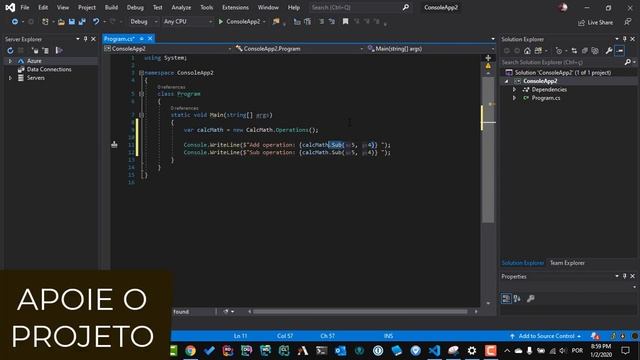Select Data Connections in Server Explorer
This screenshot has height=360, width=640.
click(49, 69)
